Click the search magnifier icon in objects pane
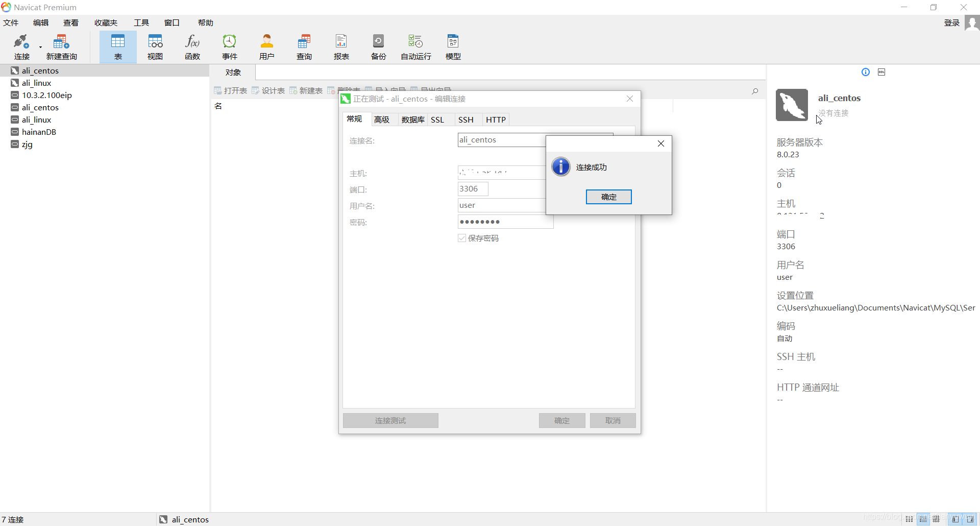Image resolution: width=980 pixels, height=526 pixels. pyautogui.click(x=755, y=91)
